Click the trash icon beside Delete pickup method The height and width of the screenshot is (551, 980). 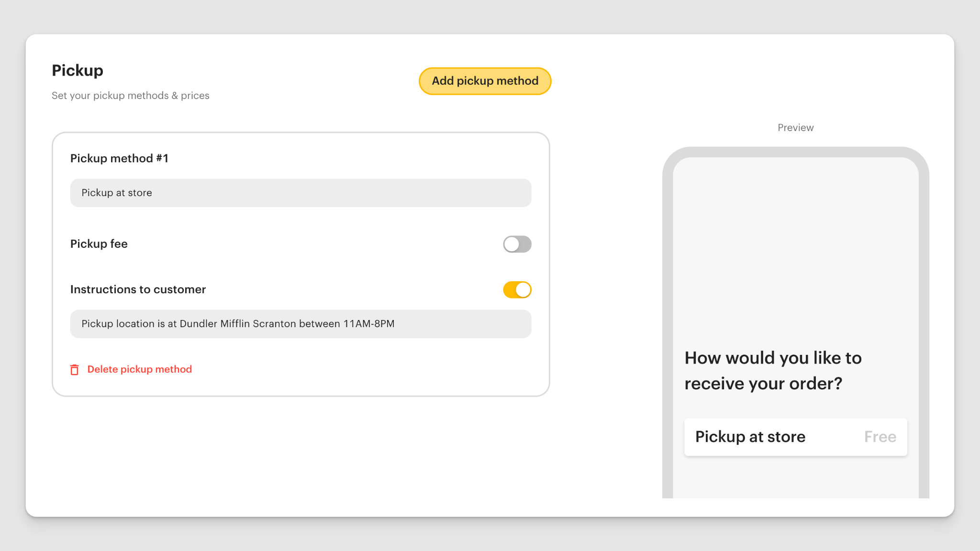point(74,369)
